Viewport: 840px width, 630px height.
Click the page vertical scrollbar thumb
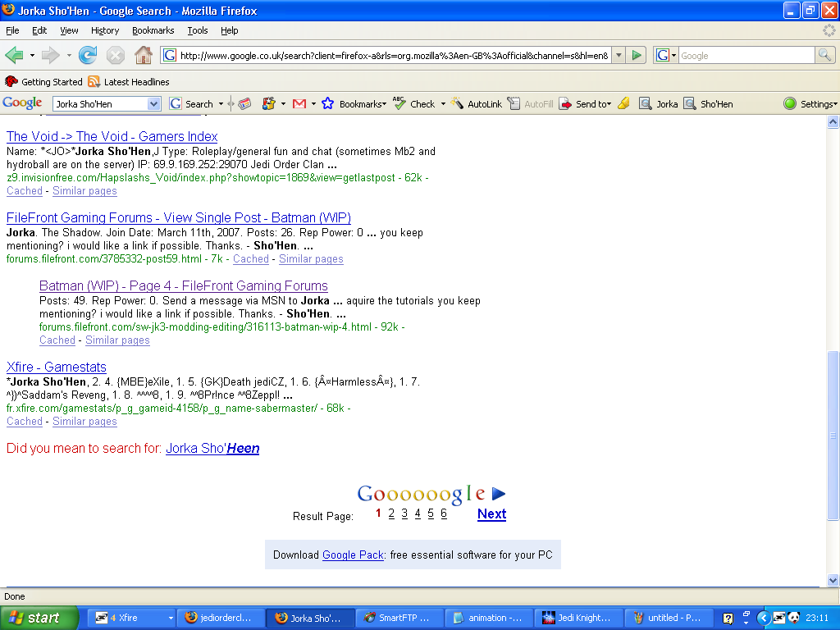[833, 435]
